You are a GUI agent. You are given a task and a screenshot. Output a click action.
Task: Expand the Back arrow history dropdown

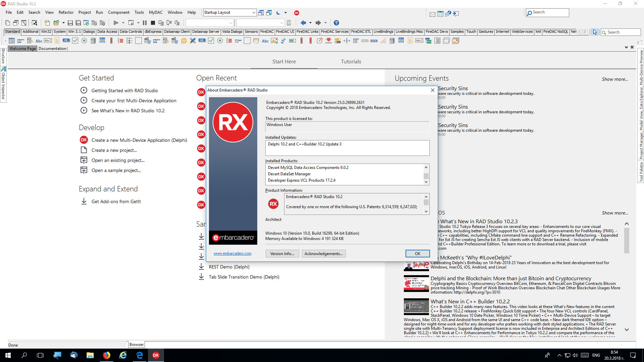click(310, 23)
